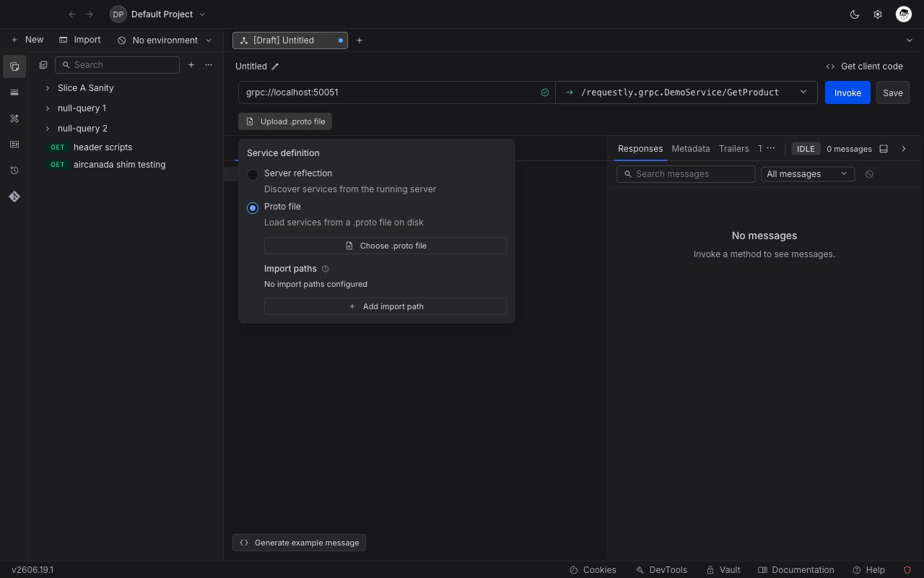The width and height of the screenshot is (924, 578).
Task: Go back with the left arrow
Action: [x=72, y=14]
